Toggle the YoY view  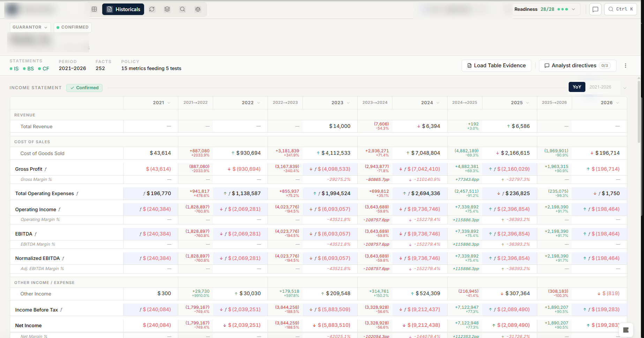click(x=577, y=87)
